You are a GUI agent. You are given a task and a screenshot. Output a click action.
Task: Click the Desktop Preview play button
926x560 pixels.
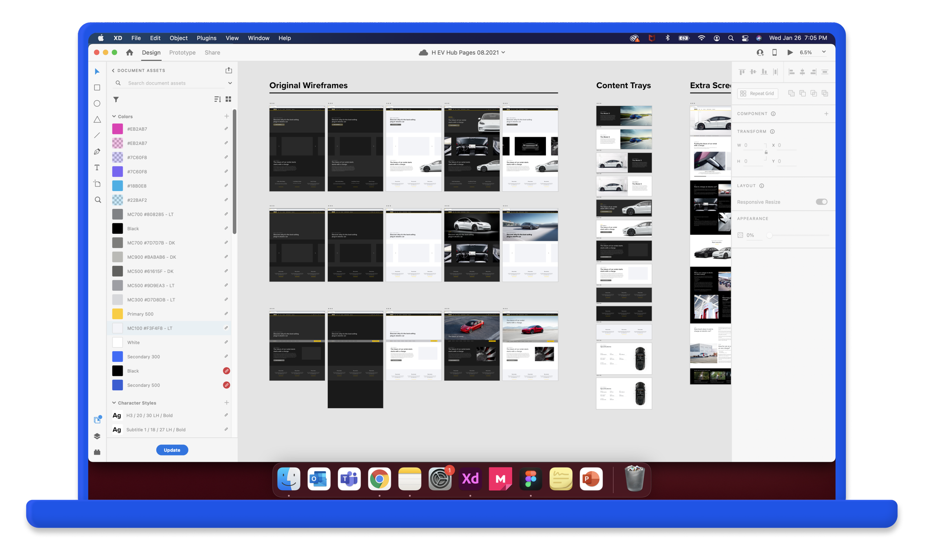[x=790, y=53]
